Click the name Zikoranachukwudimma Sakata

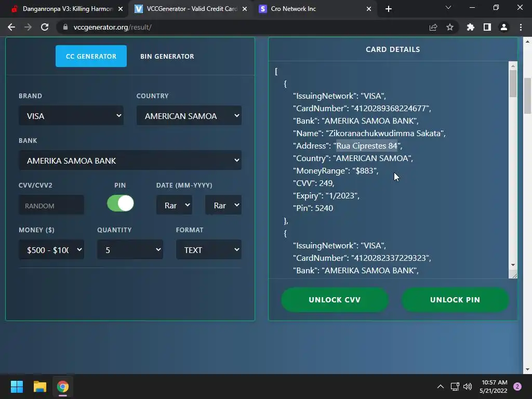pyautogui.click(x=385, y=134)
